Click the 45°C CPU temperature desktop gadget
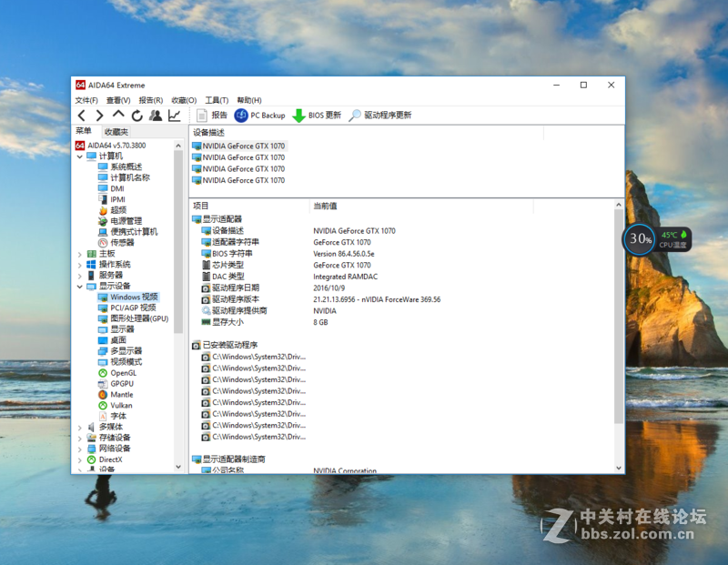Image resolution: width=728 pixels, height=565 pixels. point(669,237)
